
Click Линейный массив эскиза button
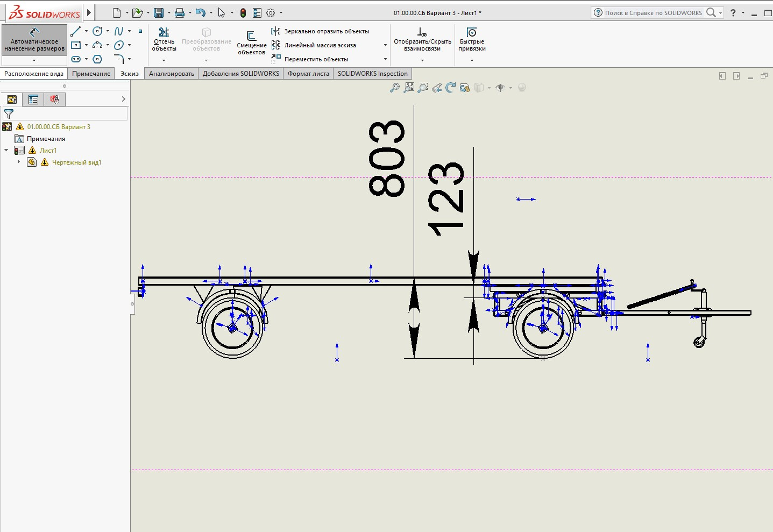[x=314, y=45]
